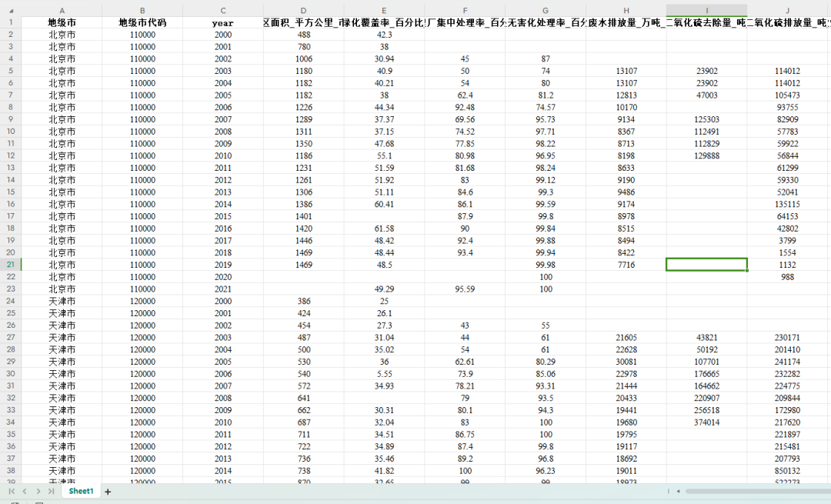Click previous sheet navigation arrow
The width and height of the screenshot is (831, 504).
click(25, 491)
